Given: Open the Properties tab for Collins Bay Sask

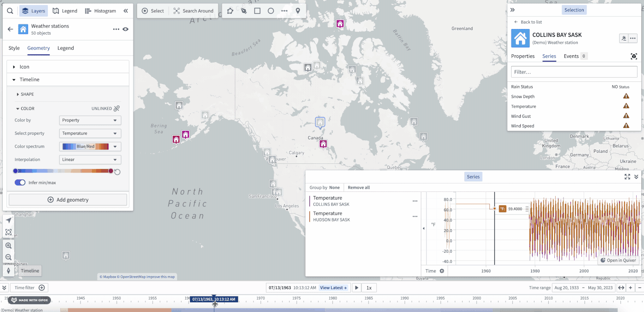Looking at the screenshot, I should (x=523, y=56).
